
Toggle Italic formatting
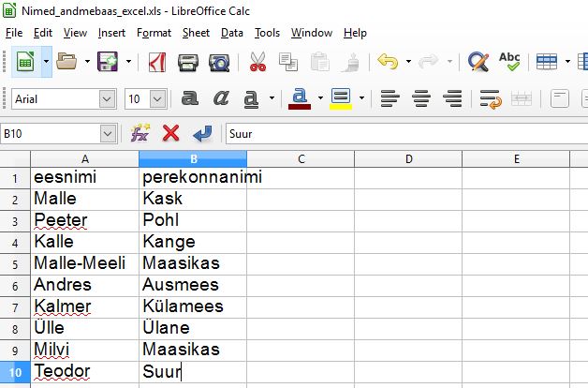click(x=221, y=98)
